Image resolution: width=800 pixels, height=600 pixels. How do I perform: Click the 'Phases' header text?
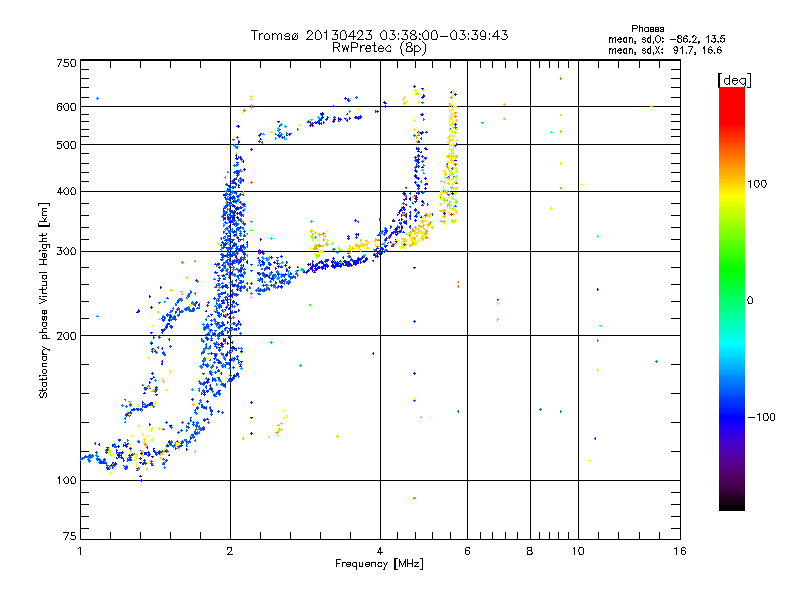pos(647,29)
